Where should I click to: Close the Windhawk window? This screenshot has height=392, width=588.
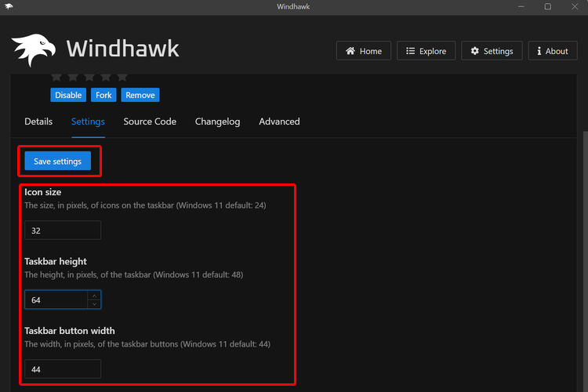point(575,7)
